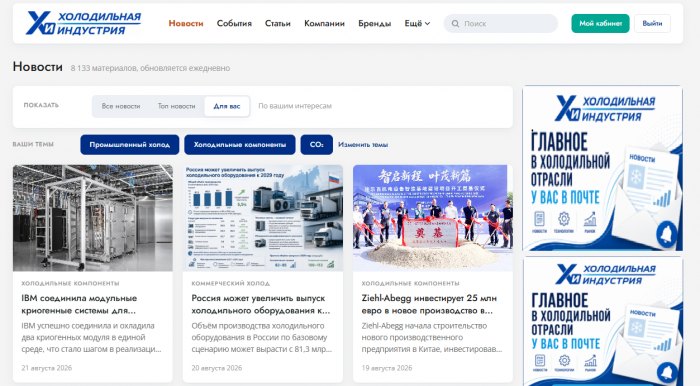Open the IBM cryogenic systems article image
The width and height of the screenshot is (700, 386).
93,218
